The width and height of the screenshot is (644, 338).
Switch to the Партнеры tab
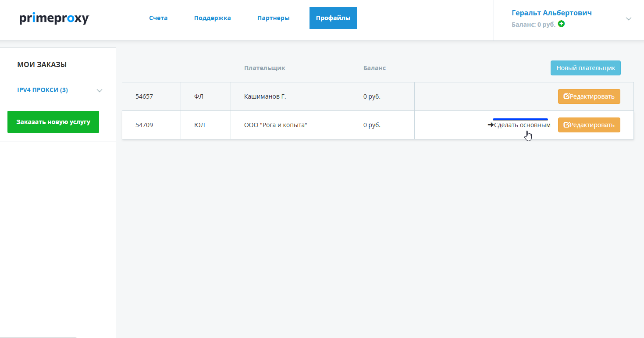(x=274, y=18)
